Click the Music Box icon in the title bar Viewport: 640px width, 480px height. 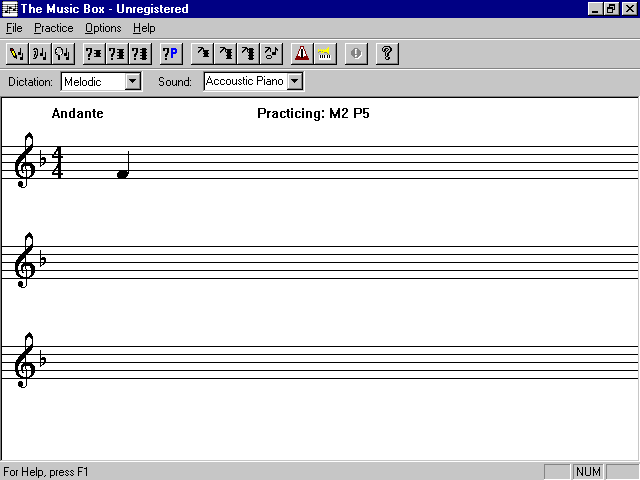[9, 9]
